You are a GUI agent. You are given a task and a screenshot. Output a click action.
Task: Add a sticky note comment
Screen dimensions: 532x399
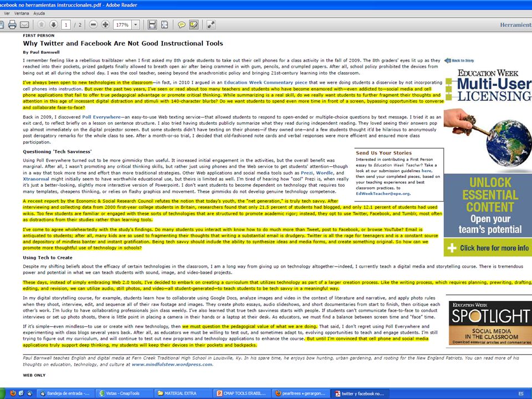(182, 24)
